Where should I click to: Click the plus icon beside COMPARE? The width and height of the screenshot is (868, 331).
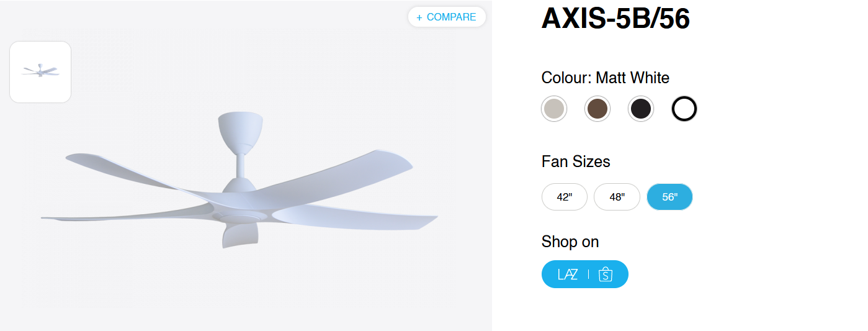click(x=419, y=17)
